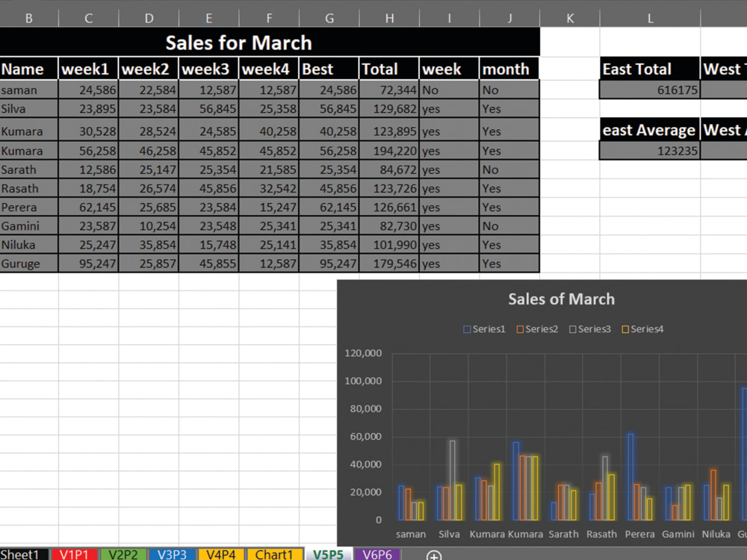This screenshot has height=560, width=747.
Task: Click the Sales of March chart title
Action: pyautogui.click(x=561, y=299)
